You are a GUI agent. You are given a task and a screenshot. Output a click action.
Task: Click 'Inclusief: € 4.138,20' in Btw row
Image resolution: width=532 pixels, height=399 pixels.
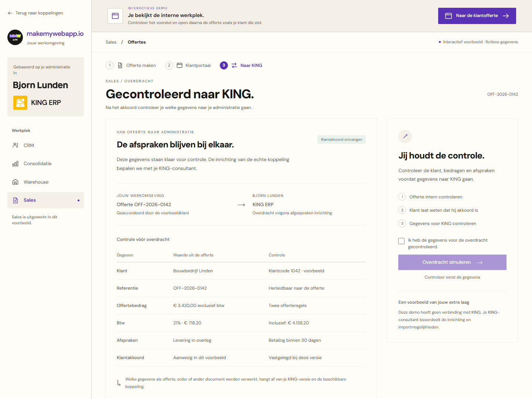289,323
